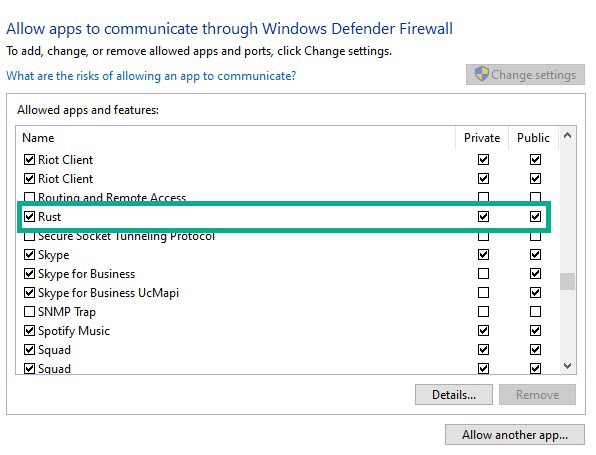Screen dimensions: 596x455
Task: Disable Public for Skype for Business UcMapi
Action: tap(535, 292)
